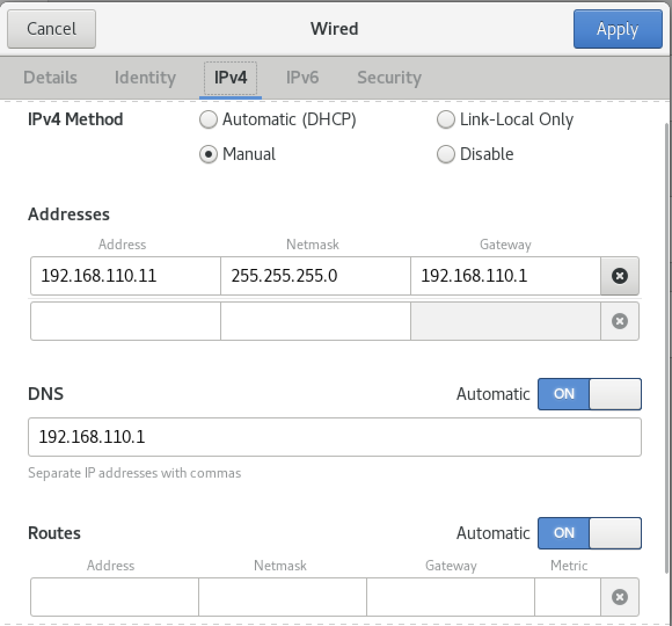
Task: Edit the gateway field in the first address row
Action: click(506, 276)
